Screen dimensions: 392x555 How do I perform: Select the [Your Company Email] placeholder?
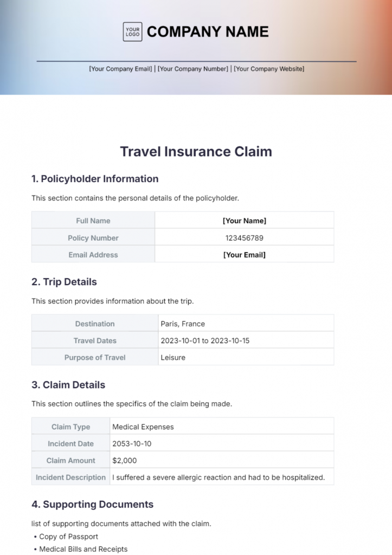pos(120,69)
